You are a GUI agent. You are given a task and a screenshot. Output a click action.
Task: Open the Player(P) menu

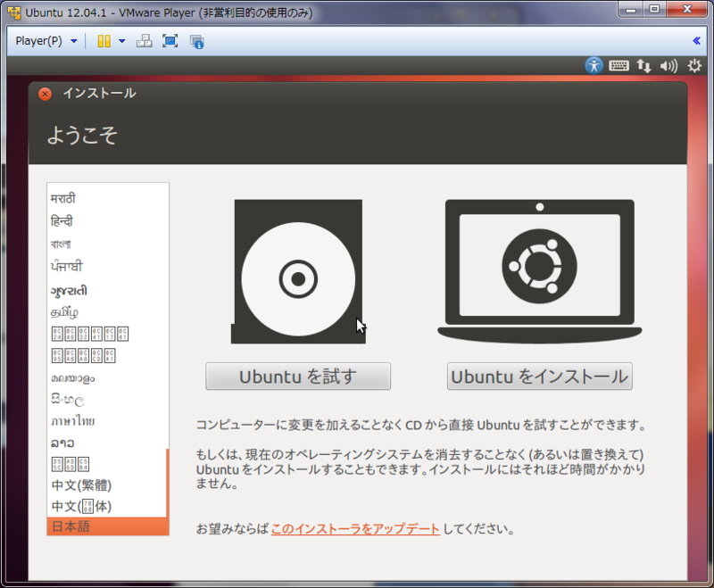pos(40,41)
